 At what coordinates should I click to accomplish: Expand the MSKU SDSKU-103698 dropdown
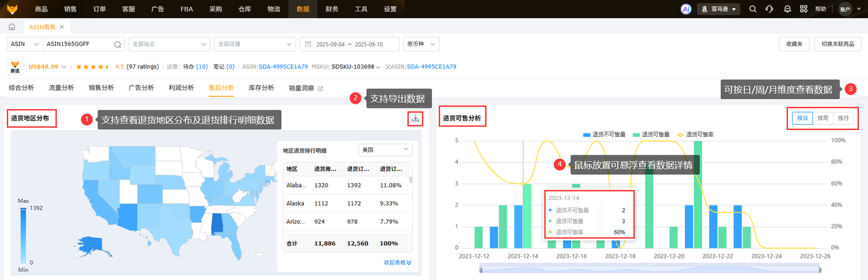378,67
